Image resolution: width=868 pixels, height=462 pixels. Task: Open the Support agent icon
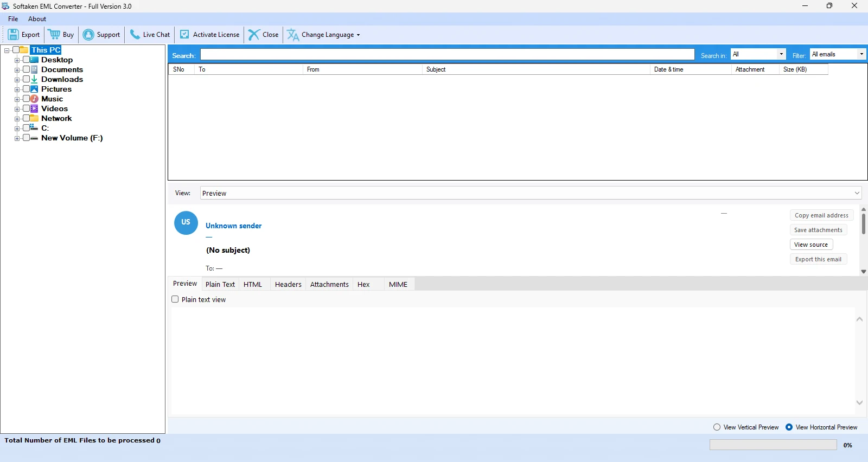click(x=88, y=35)
